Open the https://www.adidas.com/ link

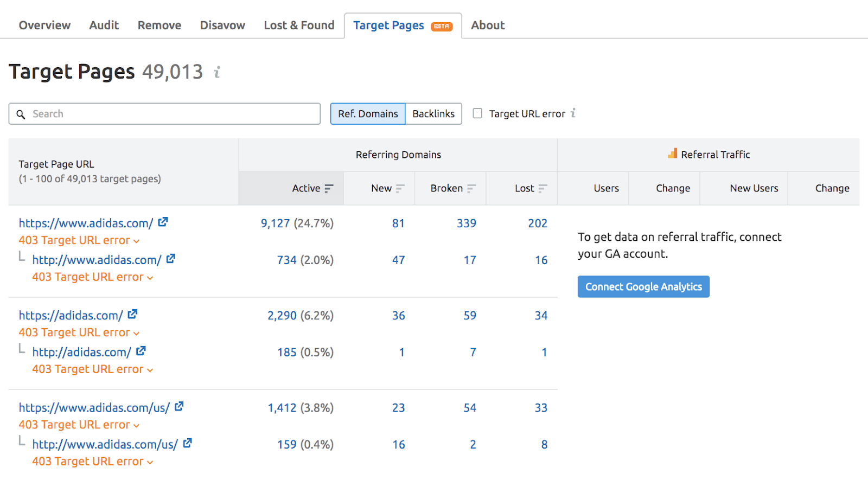[86, 223]
